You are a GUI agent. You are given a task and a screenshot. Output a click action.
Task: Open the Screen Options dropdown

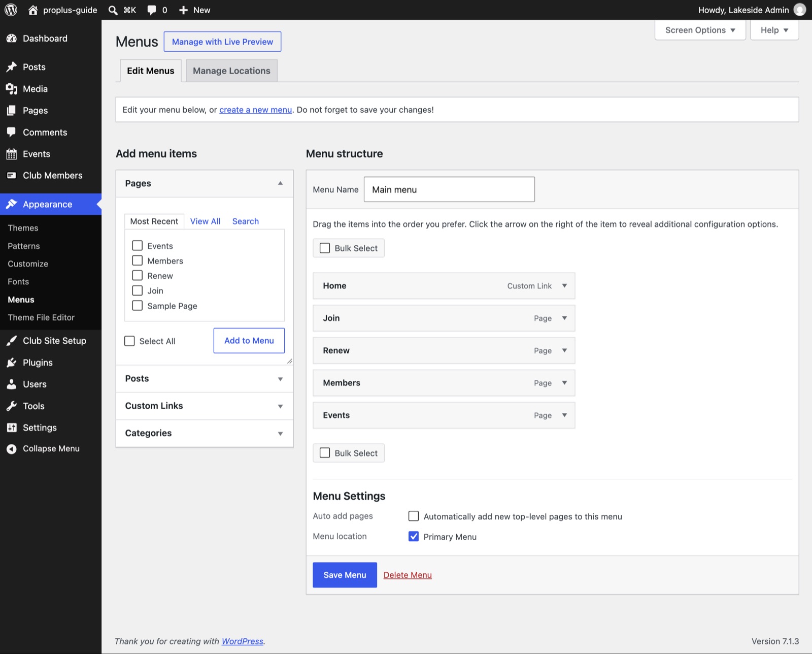pyautogui.click(x=700, y=30)
